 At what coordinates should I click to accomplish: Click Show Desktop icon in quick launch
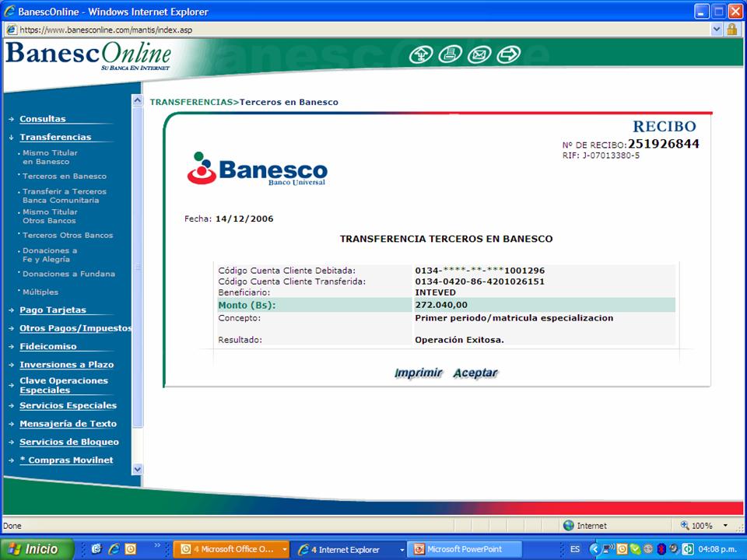click(x=96, y=549)
